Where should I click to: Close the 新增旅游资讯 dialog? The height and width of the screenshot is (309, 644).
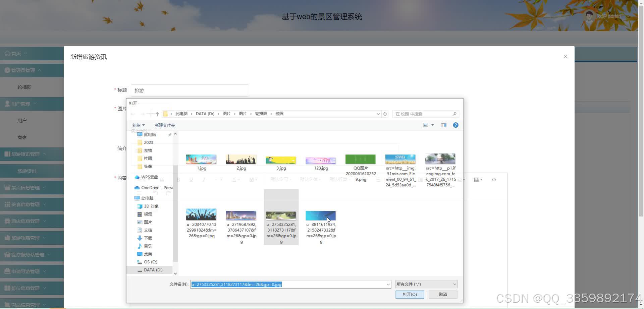[x=566, y=57]
